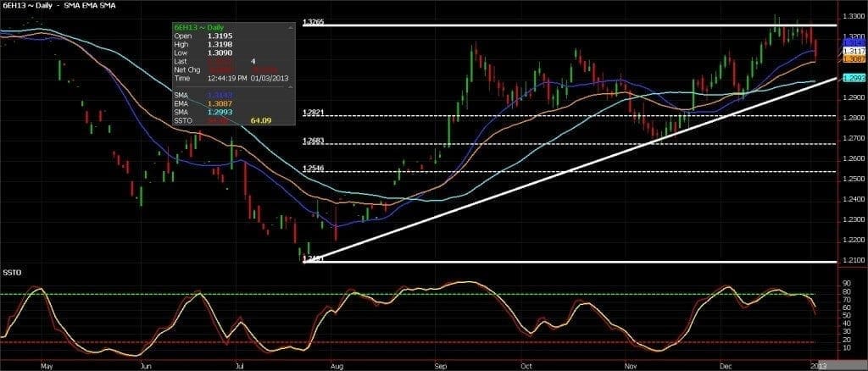Click the 10 level on SSTO axis
868x371 pixels.
[847, 347]
